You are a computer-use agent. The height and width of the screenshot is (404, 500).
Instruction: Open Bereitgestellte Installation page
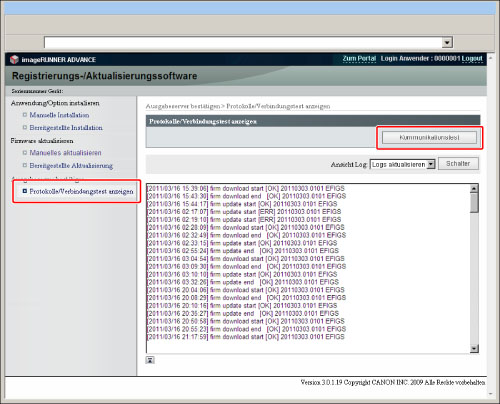click(66, 128)
